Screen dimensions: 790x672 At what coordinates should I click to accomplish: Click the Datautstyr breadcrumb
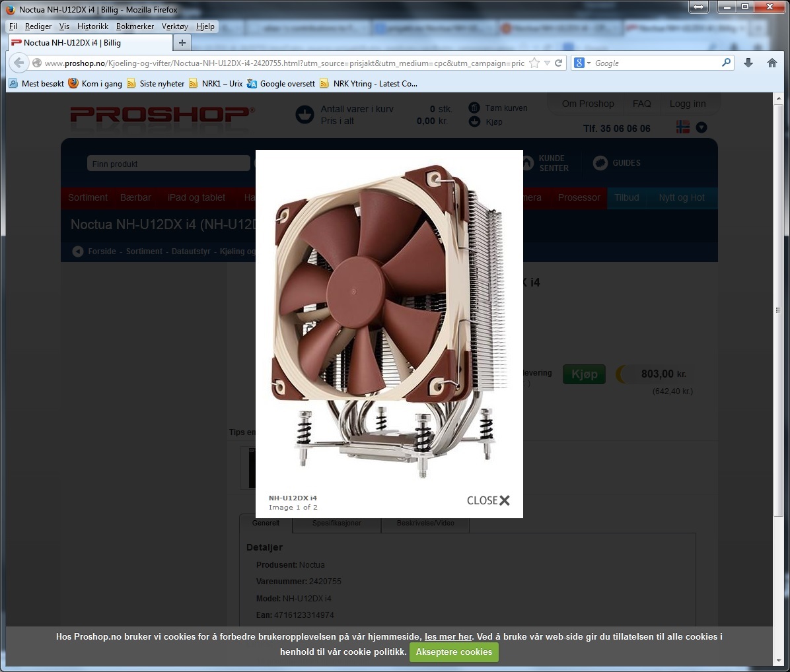[190, 252]
